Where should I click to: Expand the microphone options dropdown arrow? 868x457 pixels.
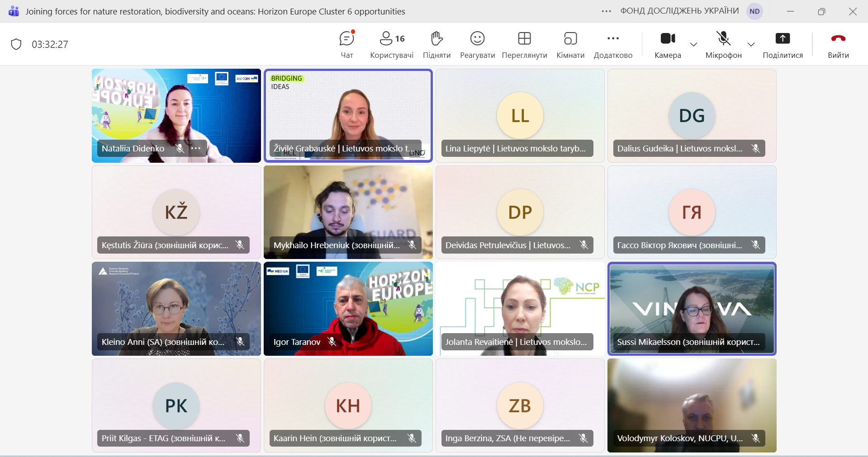[x=751, y=44]
